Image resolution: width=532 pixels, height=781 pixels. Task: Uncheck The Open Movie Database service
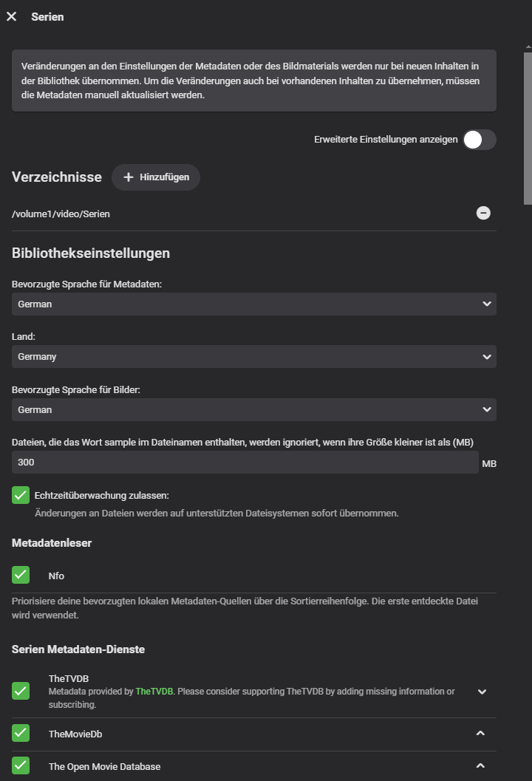(x=21, y=765)
